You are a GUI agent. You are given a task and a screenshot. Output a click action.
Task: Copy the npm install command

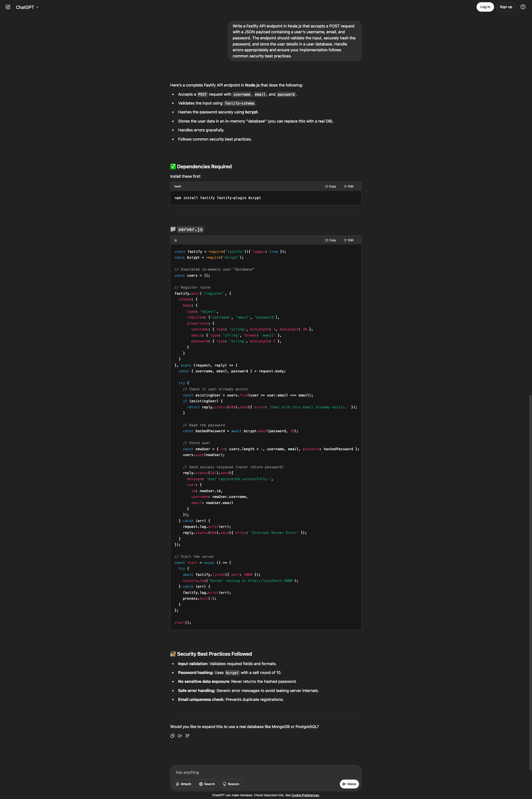[x=330, y=186]
